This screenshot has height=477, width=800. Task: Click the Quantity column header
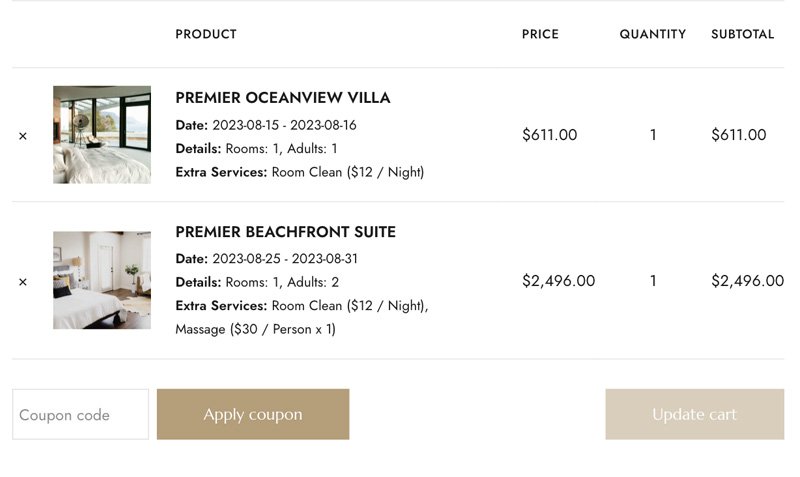(x=652, y=34)
